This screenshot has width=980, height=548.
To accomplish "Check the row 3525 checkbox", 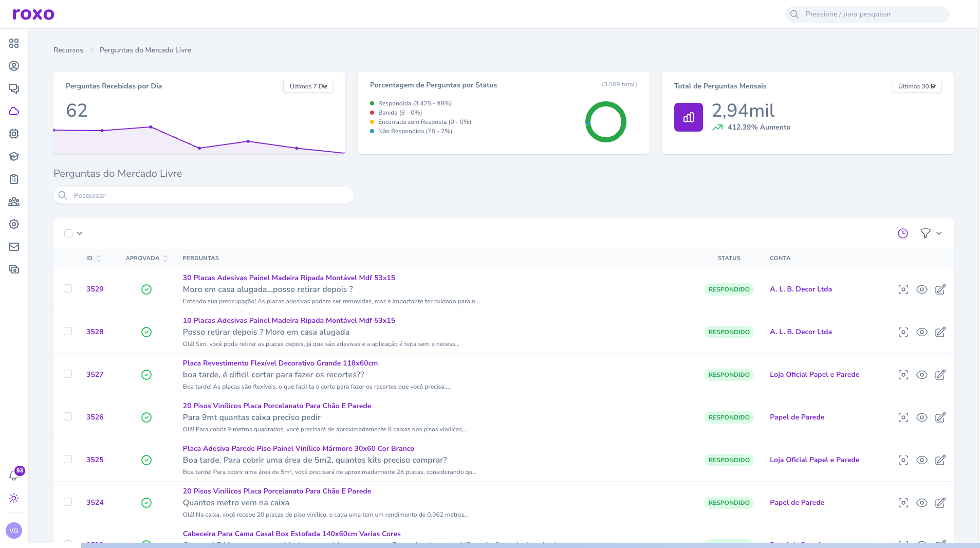I will [x=68, y=459].
